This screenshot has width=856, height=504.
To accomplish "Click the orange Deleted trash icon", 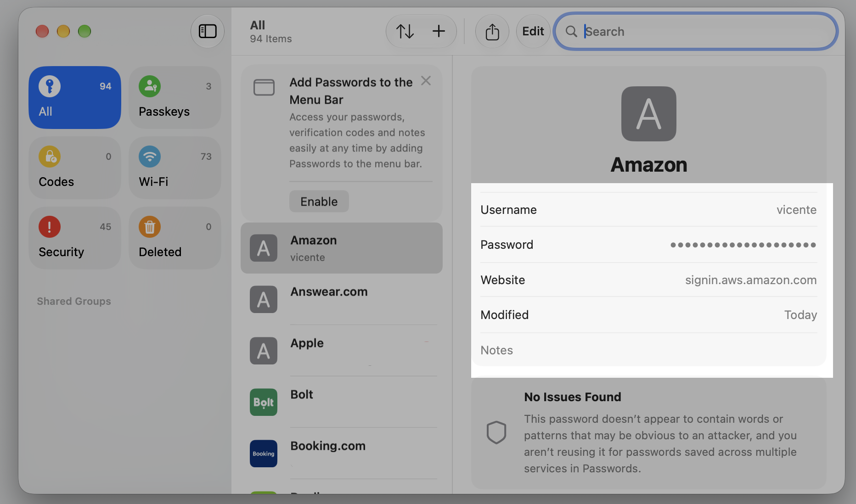I will 150,227.
